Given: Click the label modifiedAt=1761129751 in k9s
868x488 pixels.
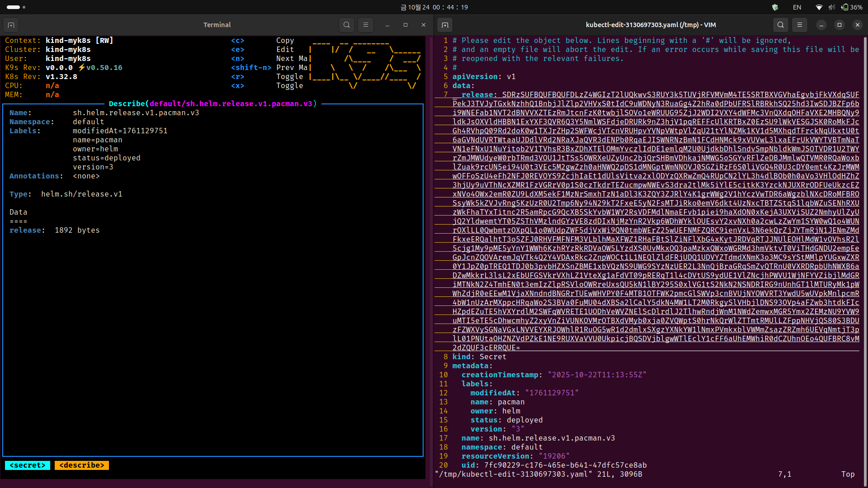Looking at the screenshot, I should (x=120, y=131).
